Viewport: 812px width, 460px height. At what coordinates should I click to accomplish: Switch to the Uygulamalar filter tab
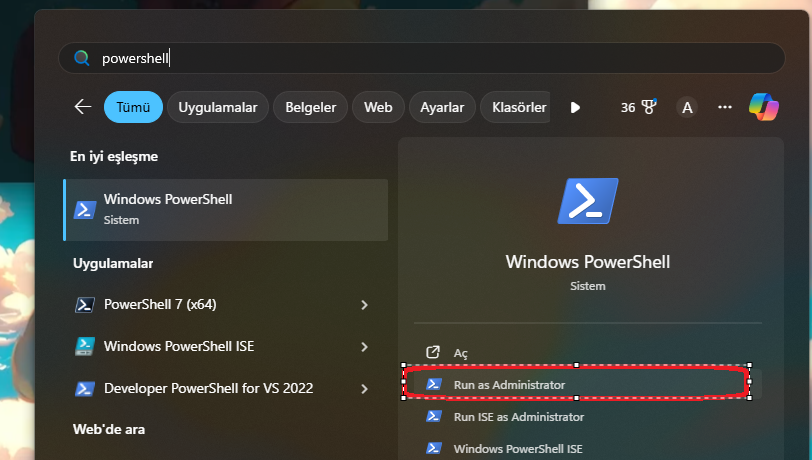click(218, 107)
